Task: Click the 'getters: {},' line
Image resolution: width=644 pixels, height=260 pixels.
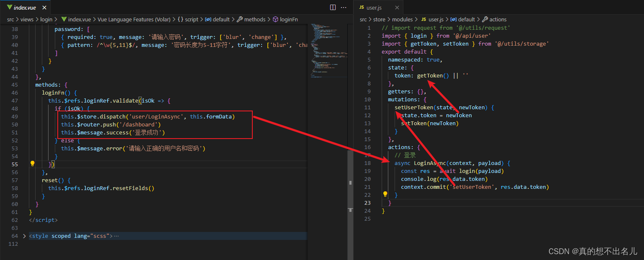Action: pos(407,91)
